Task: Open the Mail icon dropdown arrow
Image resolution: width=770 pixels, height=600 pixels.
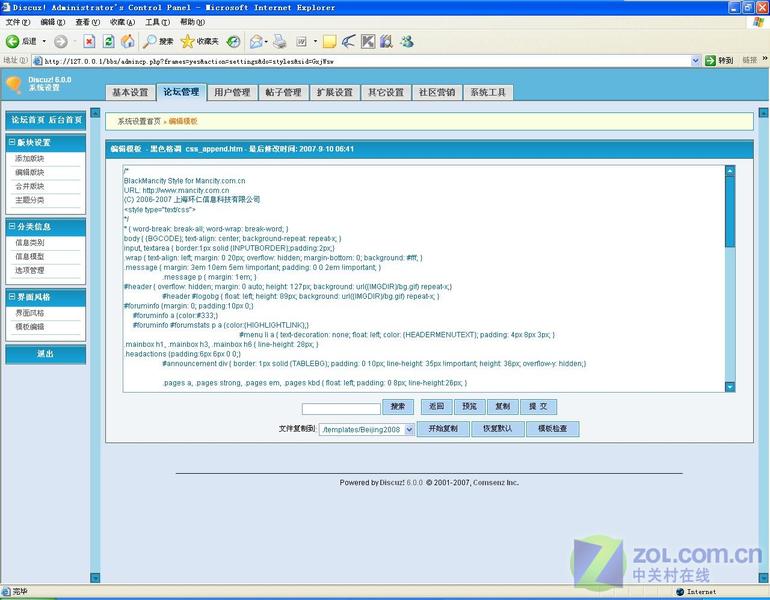Action: (x=266, y=42)
